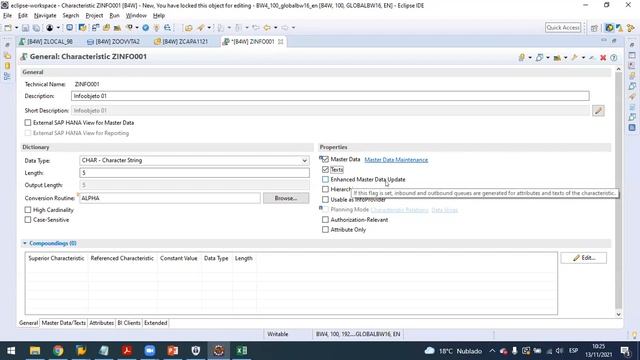Collapse the Compoundings section
This screenshot has height=360, width=640.
pyautogui.click(x=24, y=243)
